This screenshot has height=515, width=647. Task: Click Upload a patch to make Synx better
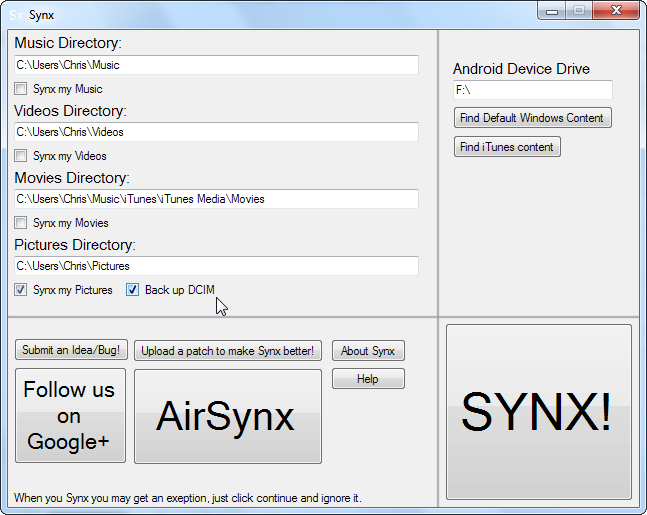tap(228, 351)
